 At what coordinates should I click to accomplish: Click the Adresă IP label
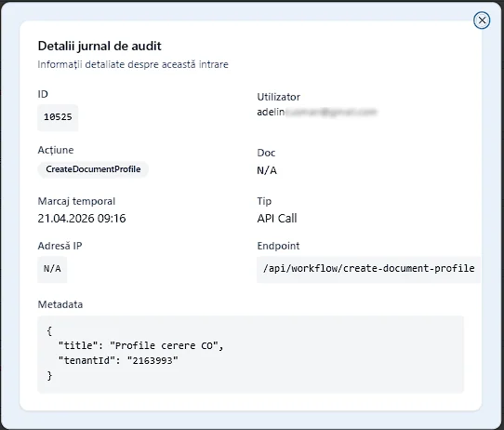tap(60, 246)
